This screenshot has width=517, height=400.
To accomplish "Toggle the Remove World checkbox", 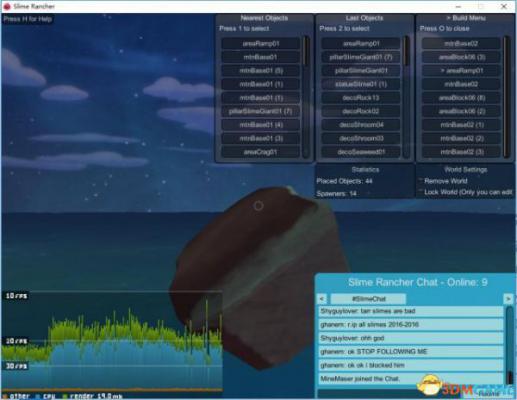I will point(421,180).
